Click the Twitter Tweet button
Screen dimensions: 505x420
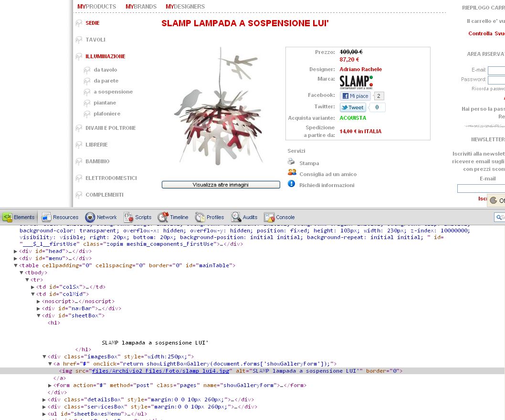pyautogui.click(x=353, y=107)
